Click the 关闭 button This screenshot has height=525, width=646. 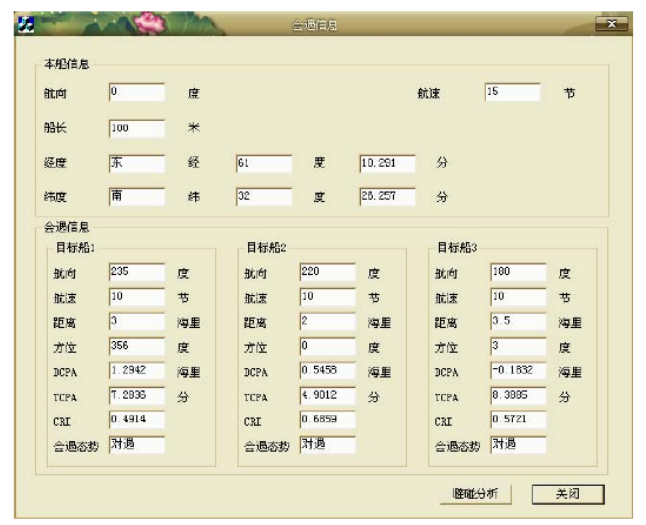tap(568, 494)
